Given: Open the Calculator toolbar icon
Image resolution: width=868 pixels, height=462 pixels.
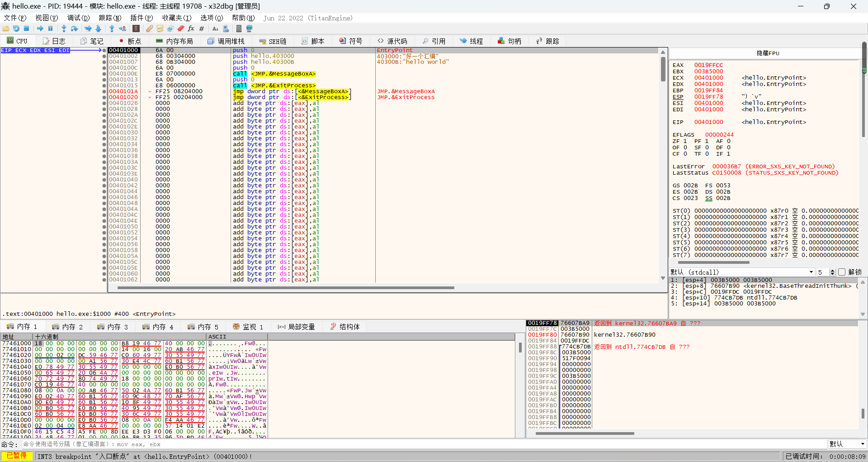Looking at the screenshot, I should (x=239, y=29).
